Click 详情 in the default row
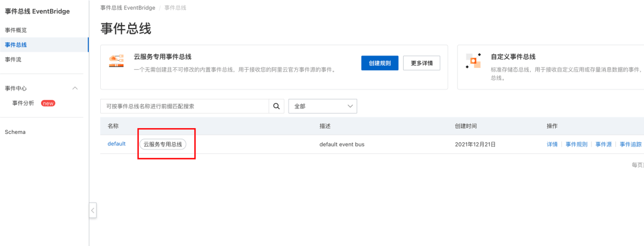Image resolution: width=644 pixels, height=246 pixels. click(x=552, y=144)
